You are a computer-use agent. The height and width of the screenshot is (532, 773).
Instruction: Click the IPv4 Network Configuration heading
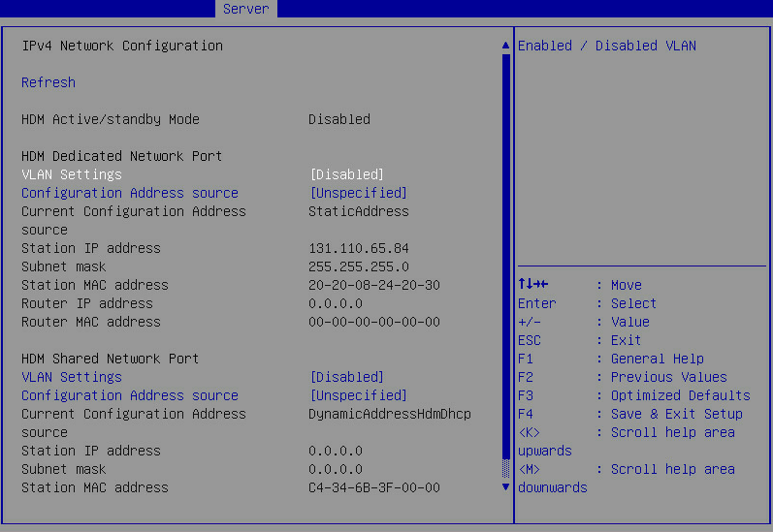click(122, 46)
